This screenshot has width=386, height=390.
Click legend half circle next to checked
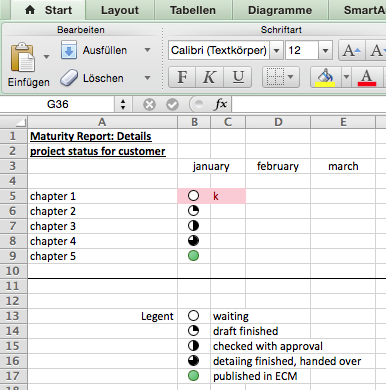pyautogui.click(x=193, y=346)
